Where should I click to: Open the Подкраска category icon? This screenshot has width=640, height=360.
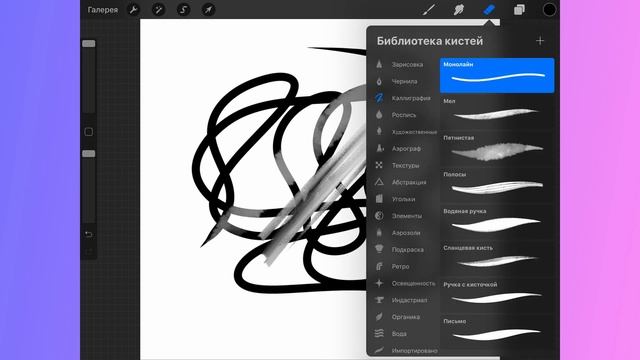click(379, 249)
